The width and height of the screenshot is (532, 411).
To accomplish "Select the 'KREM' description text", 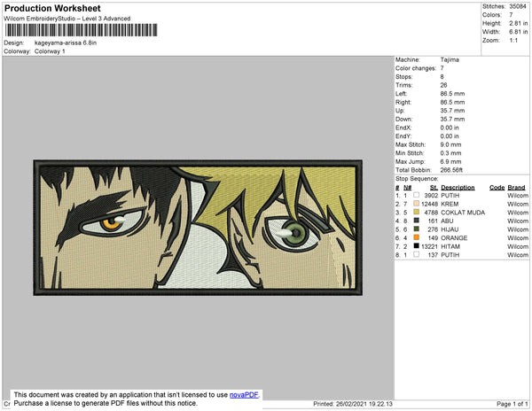I will pyautogui.click(x=450, y=204).
